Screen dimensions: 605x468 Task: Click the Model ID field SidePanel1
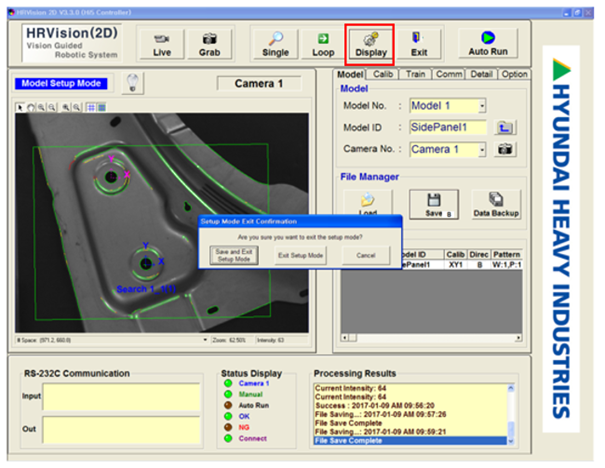pyautogui.click(x=448, y=127)
